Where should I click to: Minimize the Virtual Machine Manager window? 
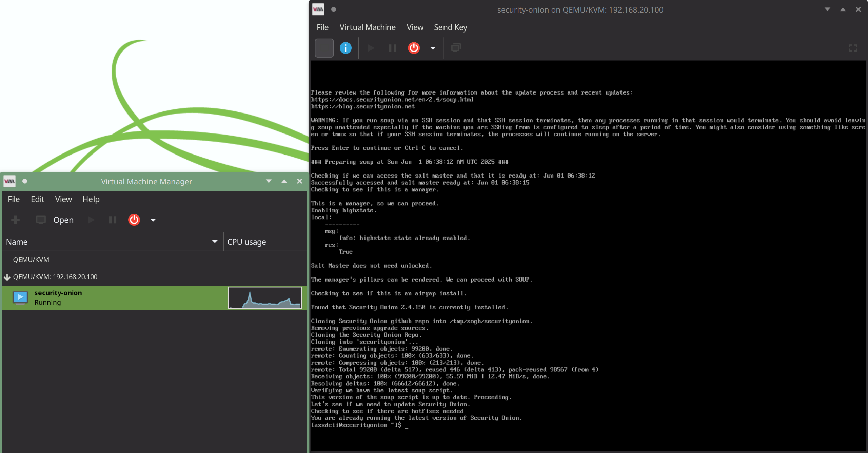[269, 181]
